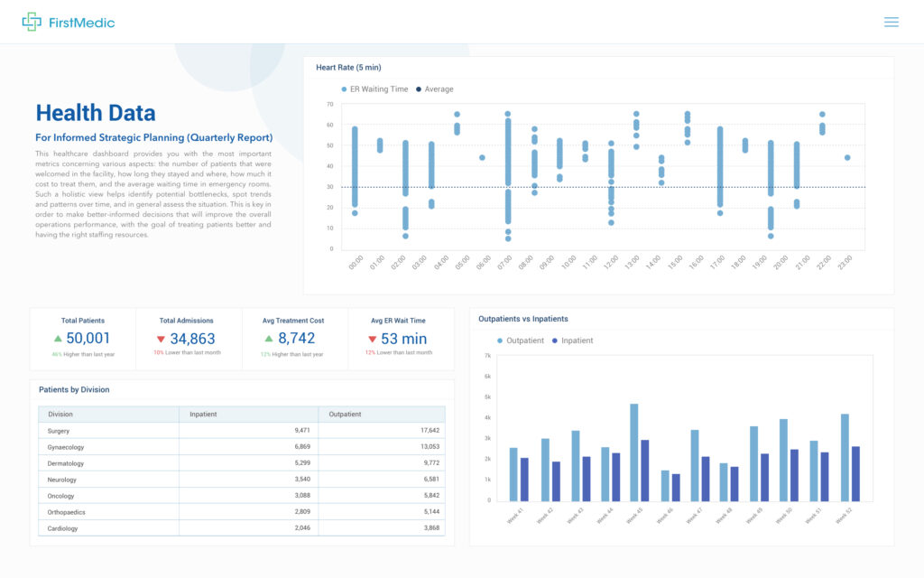Click the Week 45 Outpatient bar
This screenshot has width=924, height=578.
coord(633,452)
